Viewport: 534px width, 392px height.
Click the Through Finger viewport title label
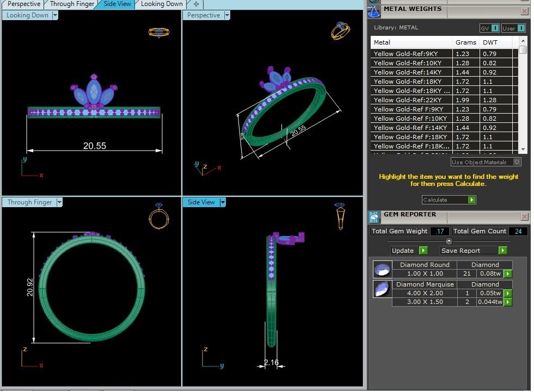tap(29, 202)
